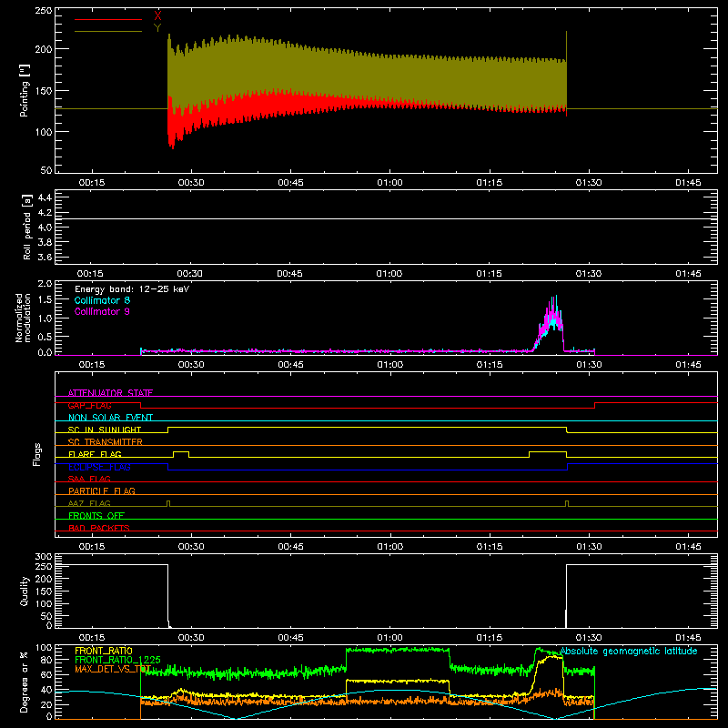Click the 'Degrees or %' axis title

(25, 682)
